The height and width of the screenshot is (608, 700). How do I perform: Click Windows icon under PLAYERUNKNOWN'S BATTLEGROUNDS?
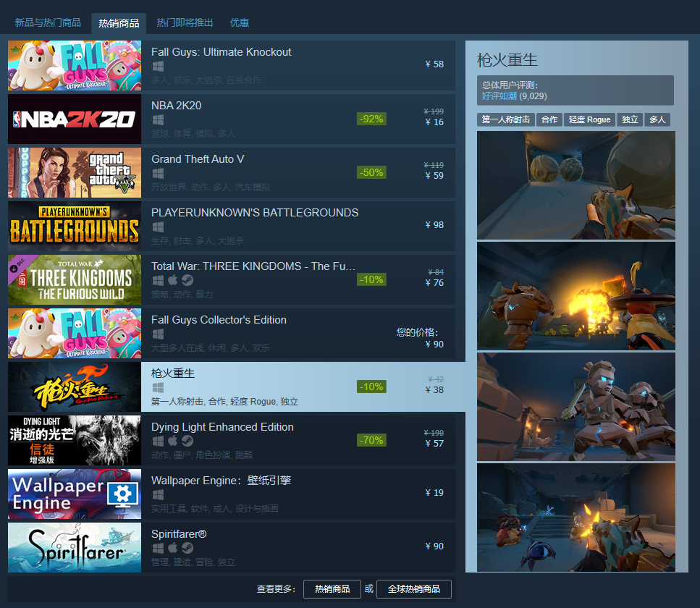pos(158,227)
